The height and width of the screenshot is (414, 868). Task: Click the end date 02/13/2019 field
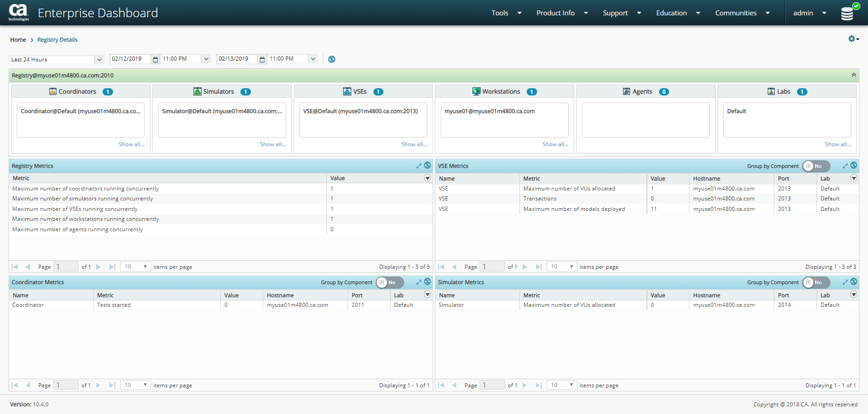(x=237, y=59)
